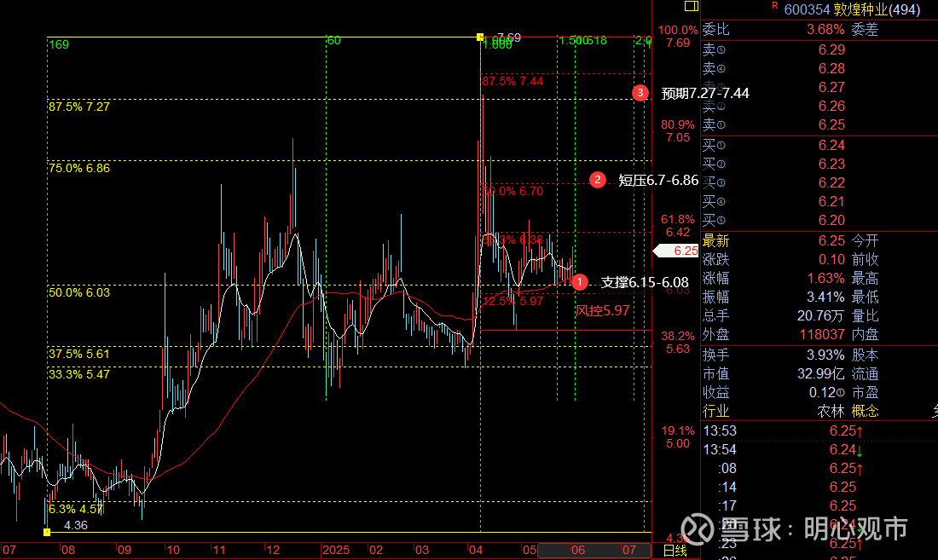Click the 19.1% 5.00 price axis label

(678, 437)
